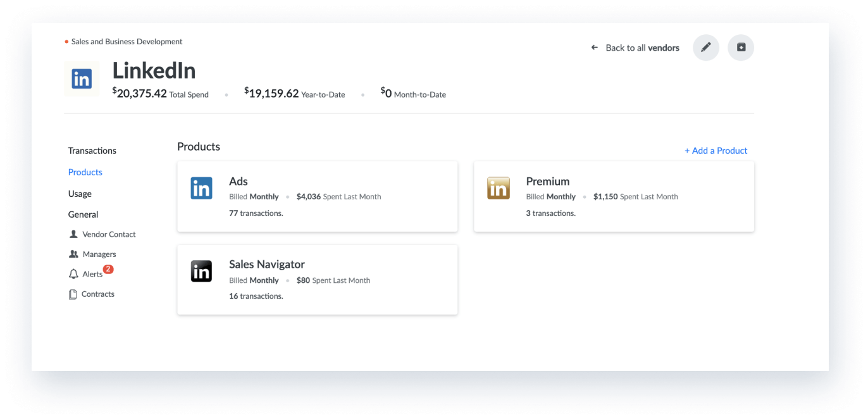Image resolution: width=868 pixels, height=419 pixels.
Task: Click the Managers people icon
Action: coord(73,254)
